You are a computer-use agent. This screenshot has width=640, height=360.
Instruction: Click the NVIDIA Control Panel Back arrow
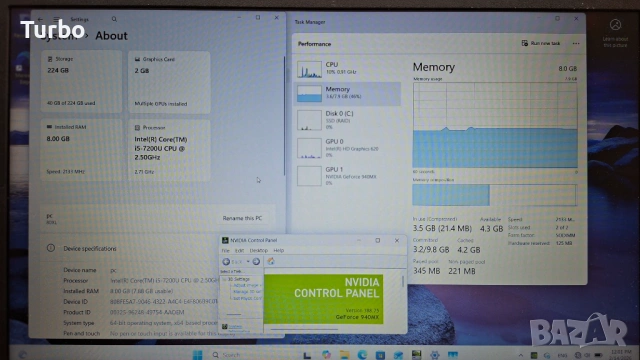coord(226,262)
